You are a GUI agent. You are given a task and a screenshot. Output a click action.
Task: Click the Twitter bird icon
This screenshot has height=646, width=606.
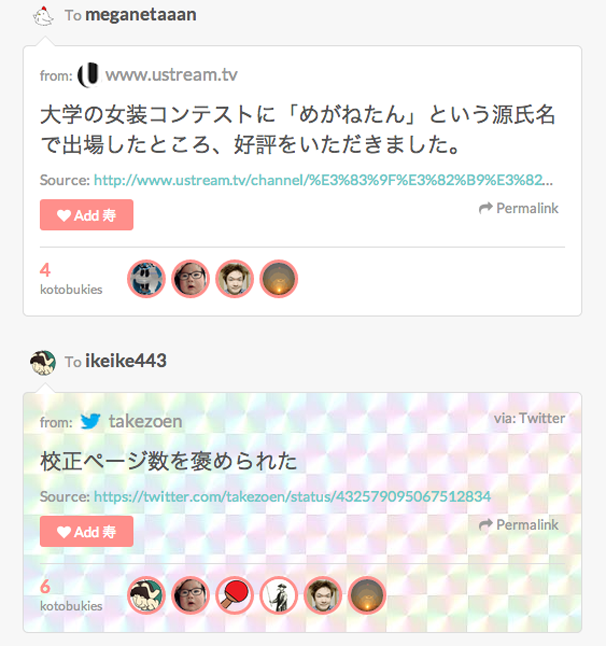click(x=90, y=421)
